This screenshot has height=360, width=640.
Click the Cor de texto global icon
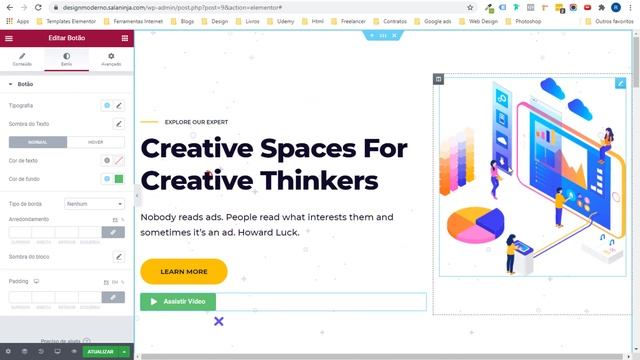point(107,160)
